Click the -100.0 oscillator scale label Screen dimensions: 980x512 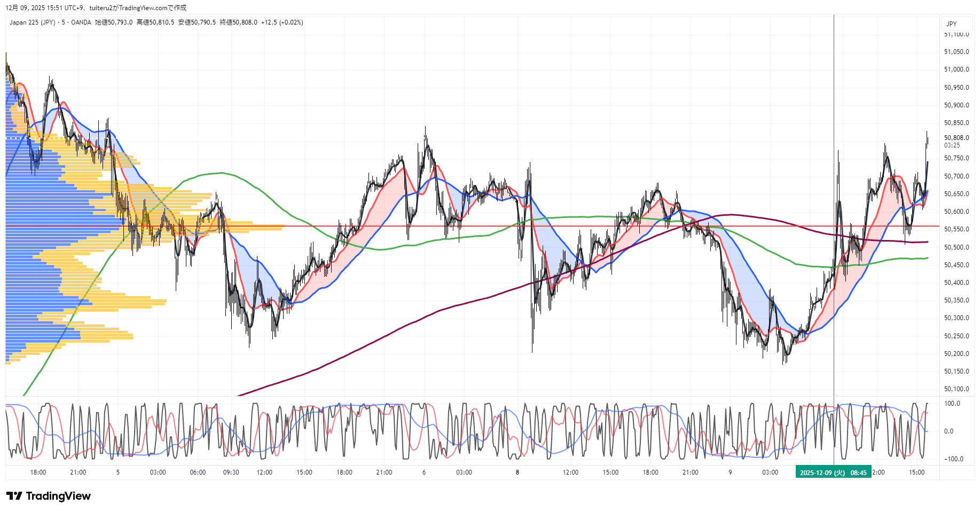point(953,459)
